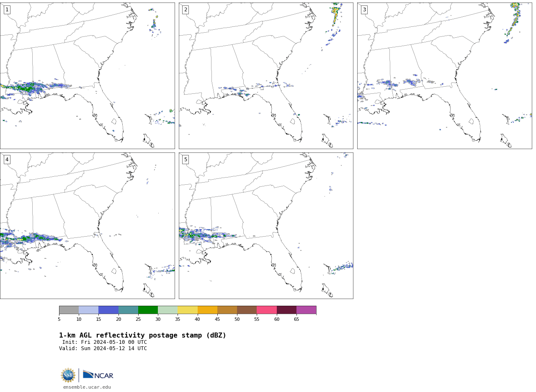Viewport: 536px width, 392px height.
Task: Click the purple 65+ dBZ swatch
Action: pos(306,310)
